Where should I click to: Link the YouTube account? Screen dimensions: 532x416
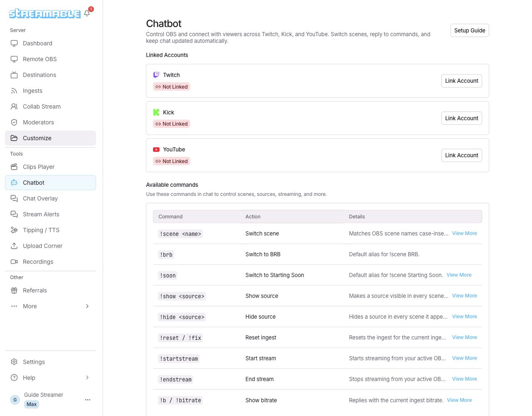[462, 155]
